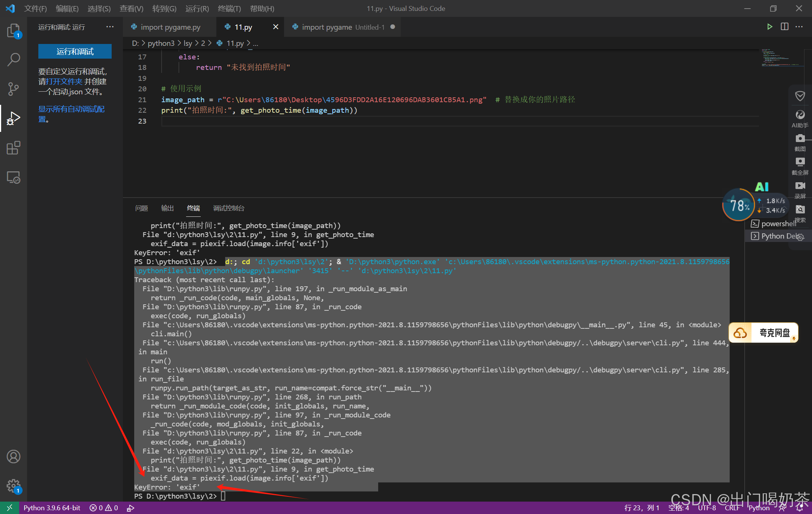Change the UTF-8 file encoding
Viewport: 812px width, 514px height.
tap(707, 508)
